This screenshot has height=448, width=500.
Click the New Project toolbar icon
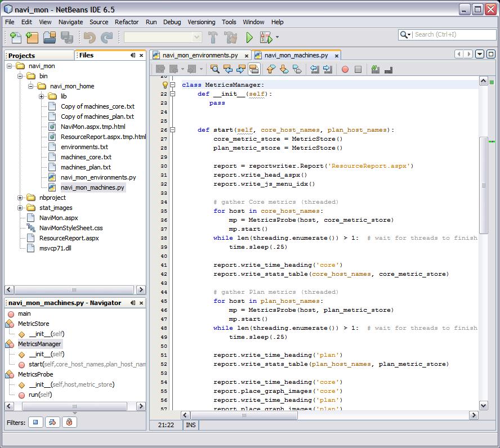pos(32,37)
